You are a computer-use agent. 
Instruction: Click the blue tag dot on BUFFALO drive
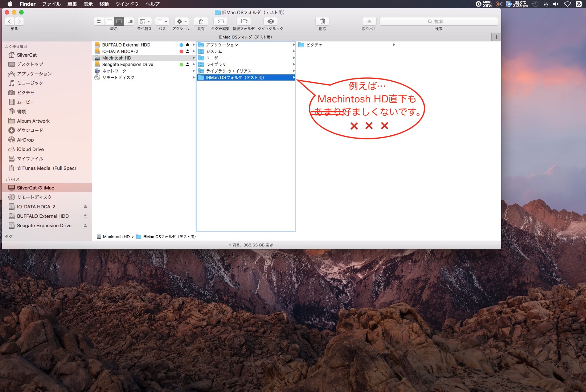(x=181, y=45)
